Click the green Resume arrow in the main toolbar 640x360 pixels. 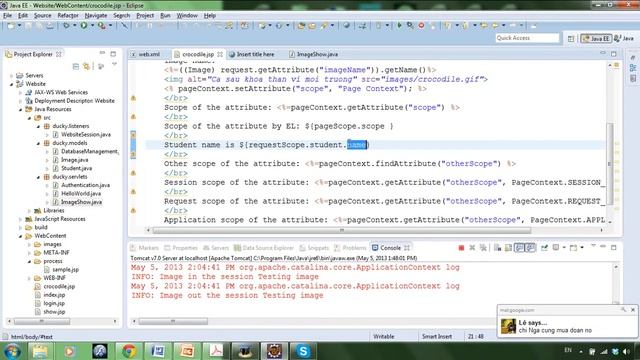[x=400, y=25]
